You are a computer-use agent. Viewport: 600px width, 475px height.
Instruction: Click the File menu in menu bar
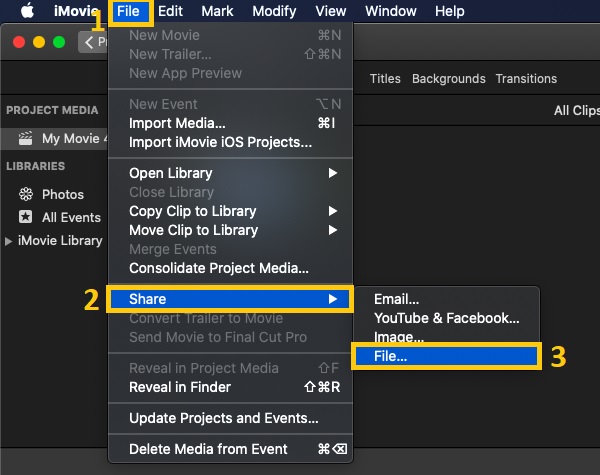click(128, 11)
